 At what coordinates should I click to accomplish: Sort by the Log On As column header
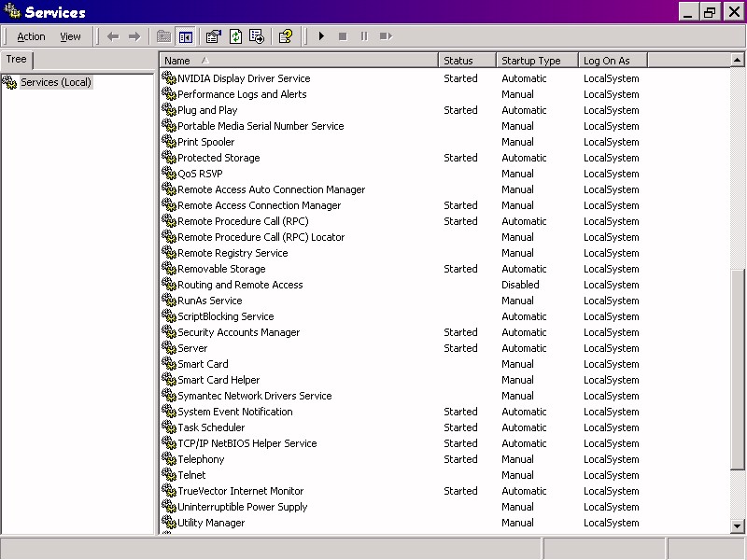[x=613, y=61]
